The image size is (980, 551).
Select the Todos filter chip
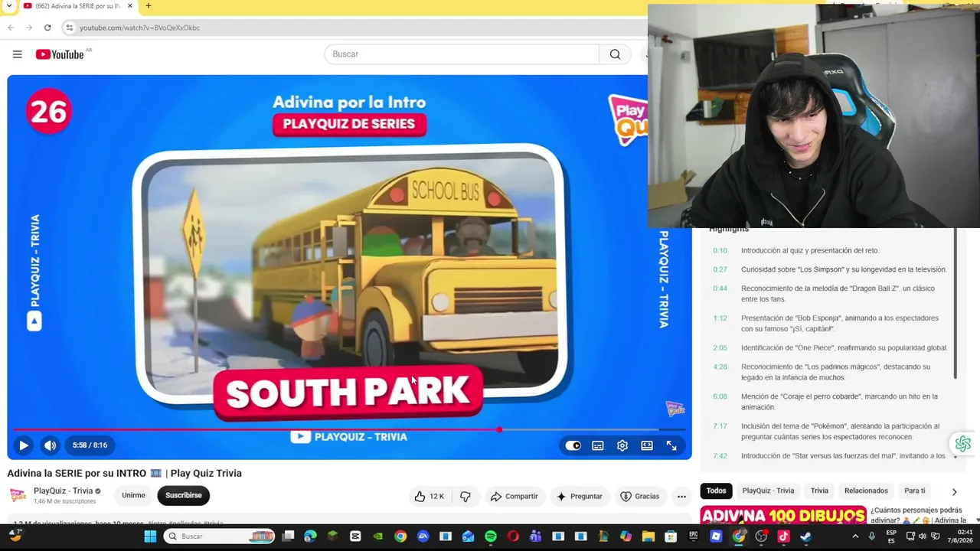(x=716, y=491)
